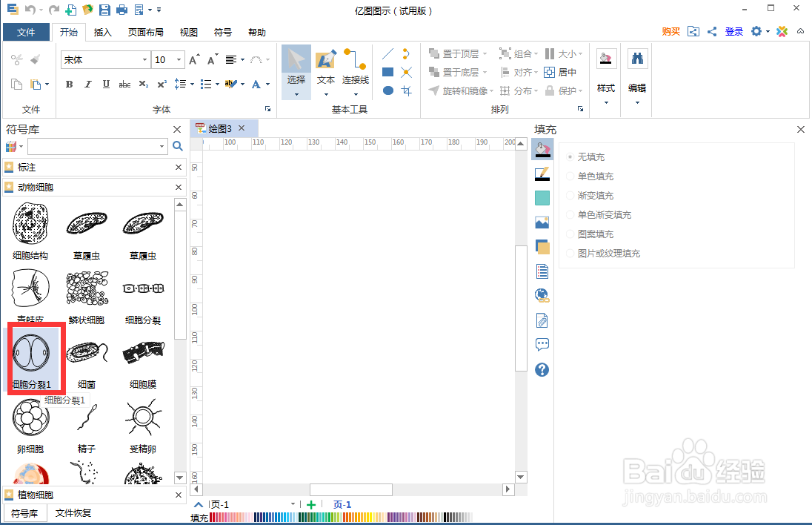Screen dimensions: 812x525
Task: Expand the 置于顶层 dropdown arrow
Action: pyautogui.click(x=485, y=53)
